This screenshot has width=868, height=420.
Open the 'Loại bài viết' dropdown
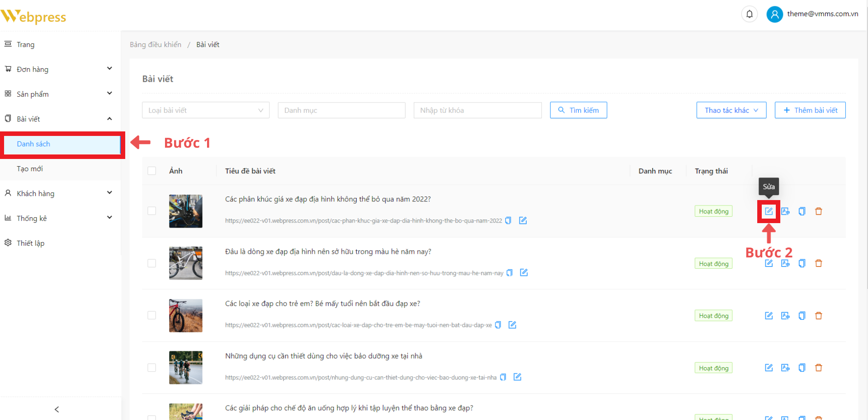point(206,110)
